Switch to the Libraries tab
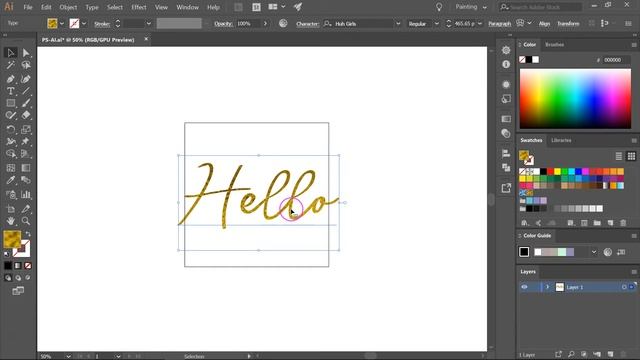 coord(561,140)
